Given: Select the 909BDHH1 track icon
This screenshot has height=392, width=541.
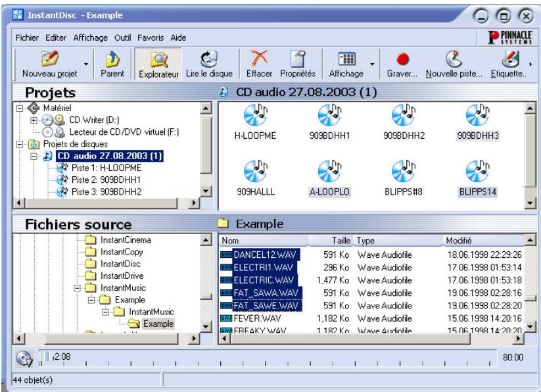Looking at the screenshot, I should [x=329, y=116].
